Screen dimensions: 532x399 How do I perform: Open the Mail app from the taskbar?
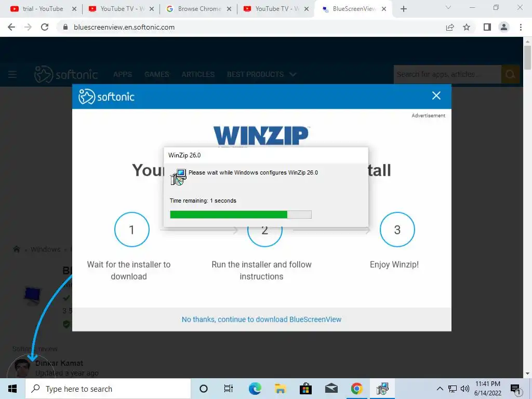click(x=331, y=389)
